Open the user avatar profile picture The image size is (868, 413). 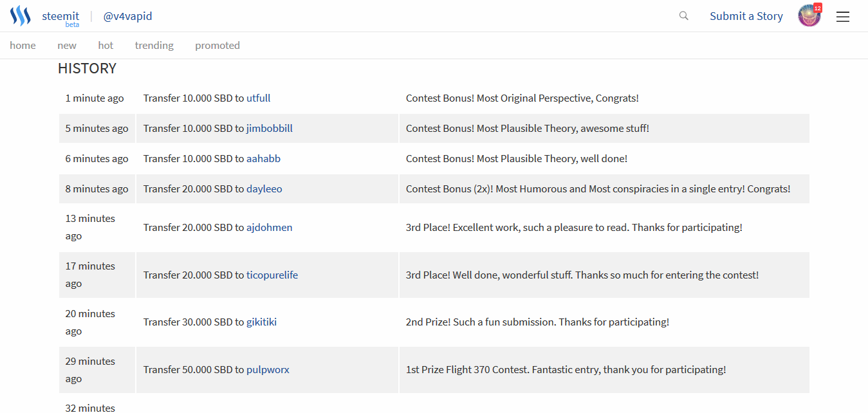click(x=809, y=17)
